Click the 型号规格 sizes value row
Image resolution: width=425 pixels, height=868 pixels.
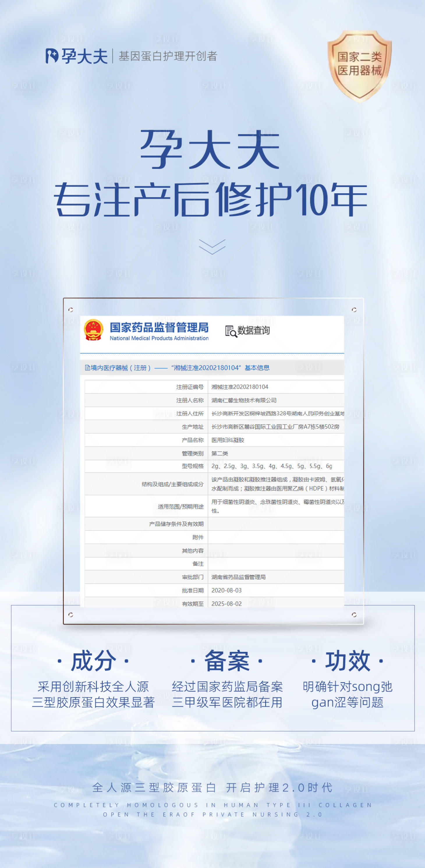(x=272, y=466)
